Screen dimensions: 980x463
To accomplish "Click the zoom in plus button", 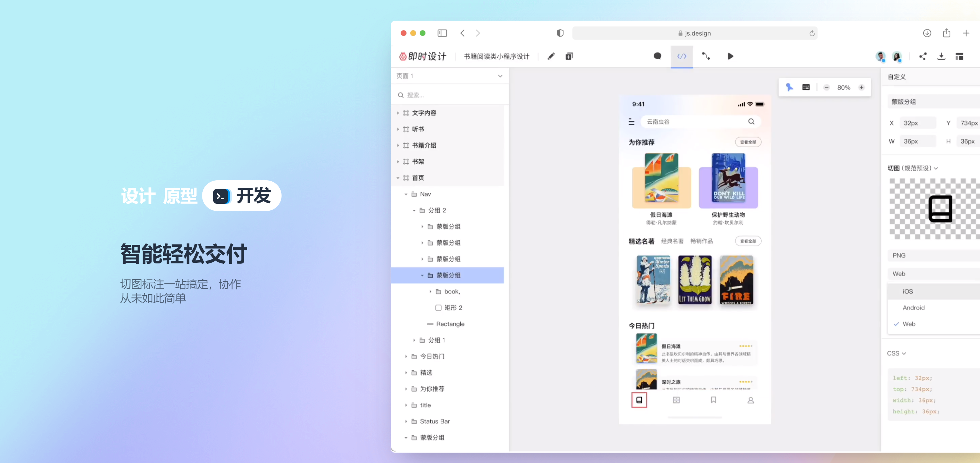I will (x=861, y=88).
